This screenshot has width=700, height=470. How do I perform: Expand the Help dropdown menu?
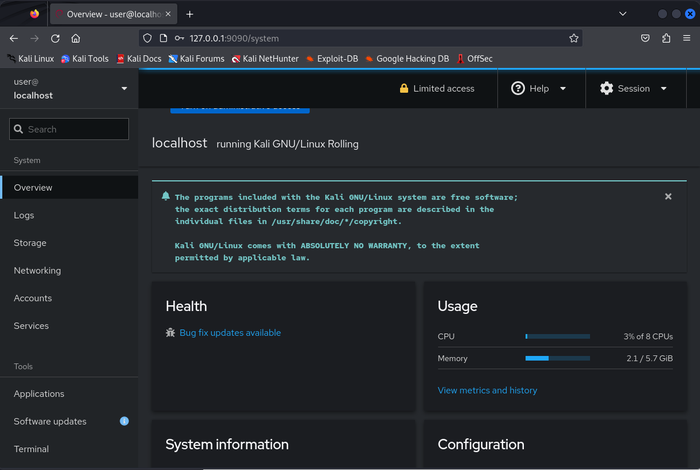(x=539, y=88)
